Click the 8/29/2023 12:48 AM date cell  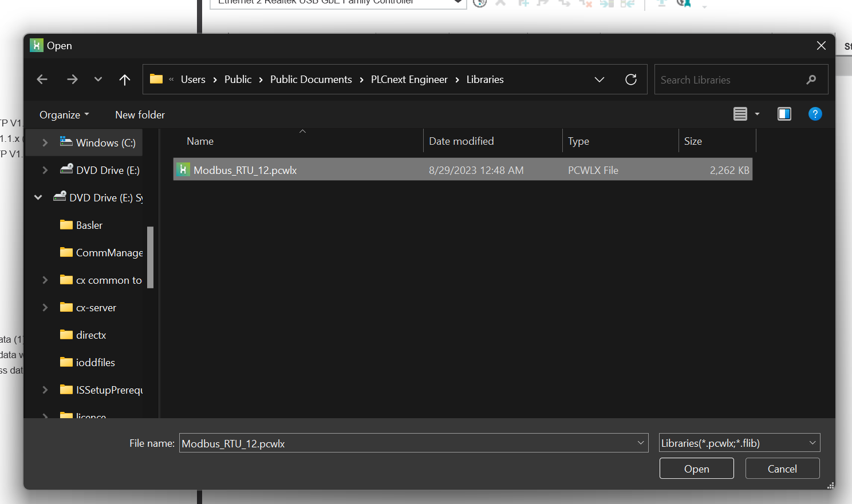pos(476,170)
